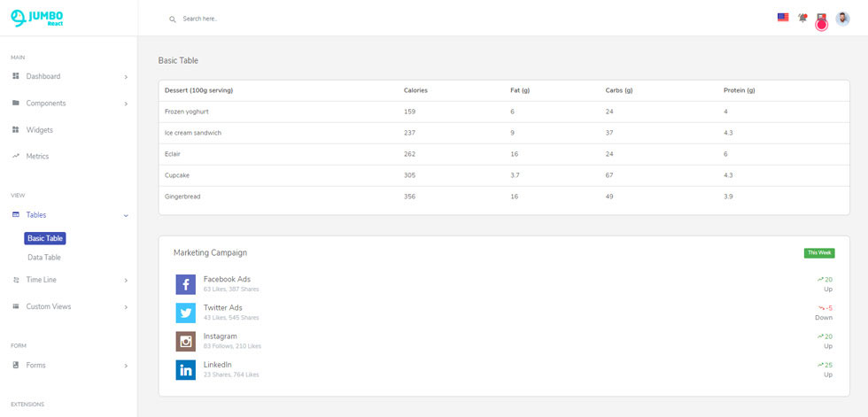Click Cupcake fat value 3.7
Image resolution: width=868 pixels, height=417 pixels.
pos(515,175)
